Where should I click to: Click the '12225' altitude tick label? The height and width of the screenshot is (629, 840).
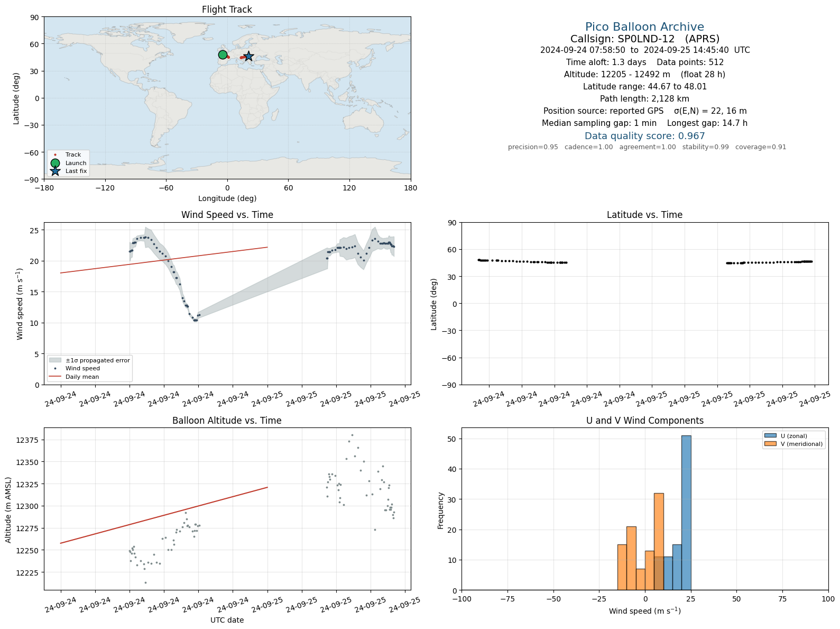click(x=29, y=572)
